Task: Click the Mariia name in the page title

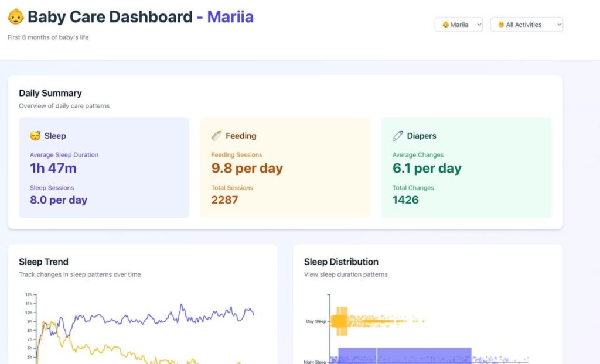Action: [x=230, y=17]
